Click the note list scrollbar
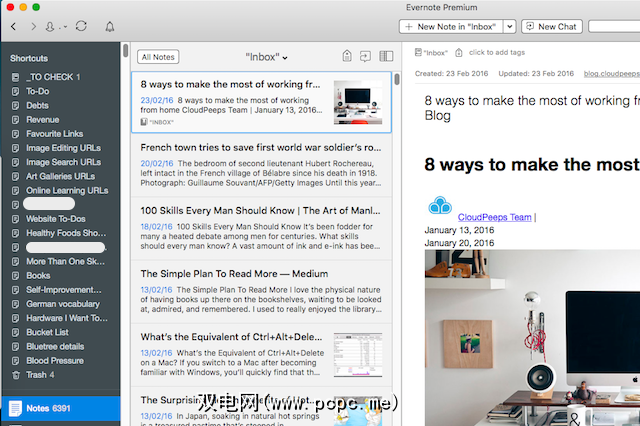 pyautogui.click(x=397, y=79)
